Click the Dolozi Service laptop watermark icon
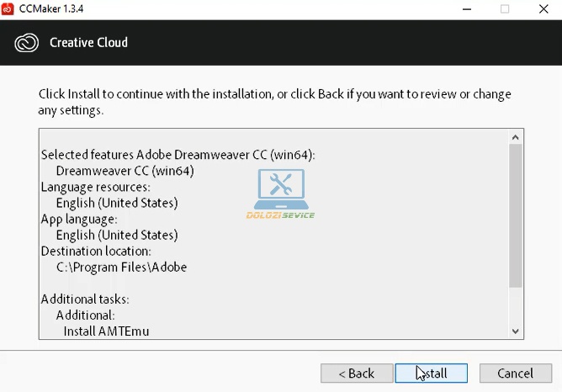The image size is (562, 392). (x=279, y=191)
